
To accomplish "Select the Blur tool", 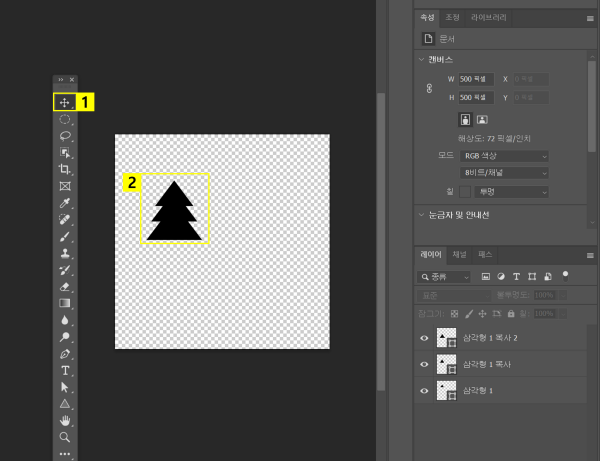I will click(65, 320).
